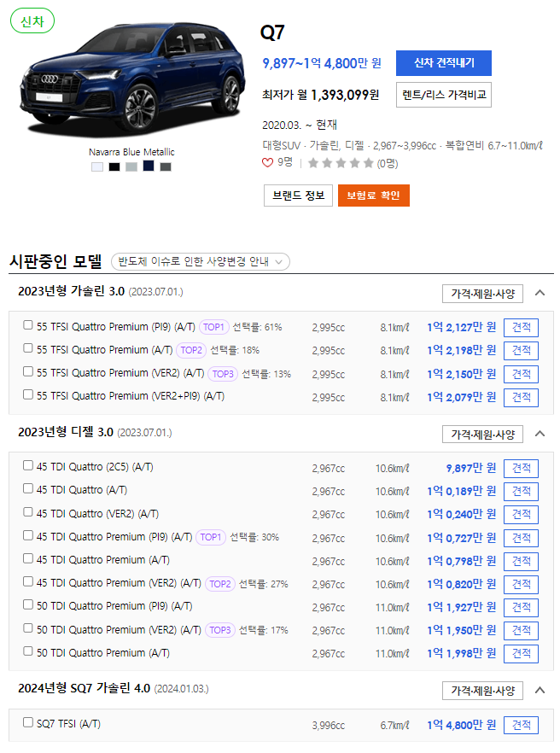
Task: Select the white color swatch
Action: tap(97, 166)
